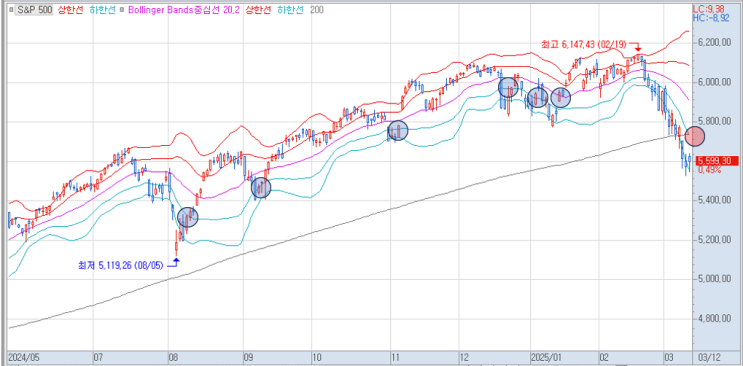This screenshot has height=366, width=743.
Task: Toggle the small square marker before Bollinger Bands
Action: click(x=122, y=9)
